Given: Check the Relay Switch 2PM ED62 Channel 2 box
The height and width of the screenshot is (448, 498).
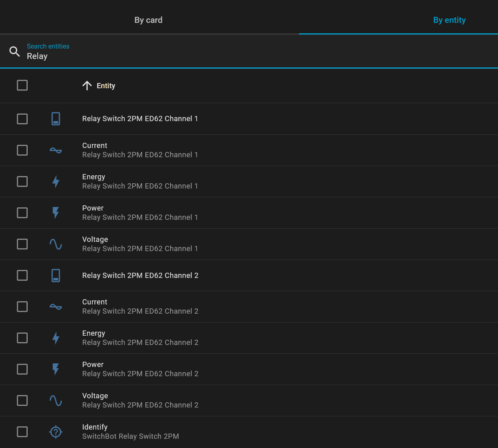Looking at the screenshot, I should (22, 276).
